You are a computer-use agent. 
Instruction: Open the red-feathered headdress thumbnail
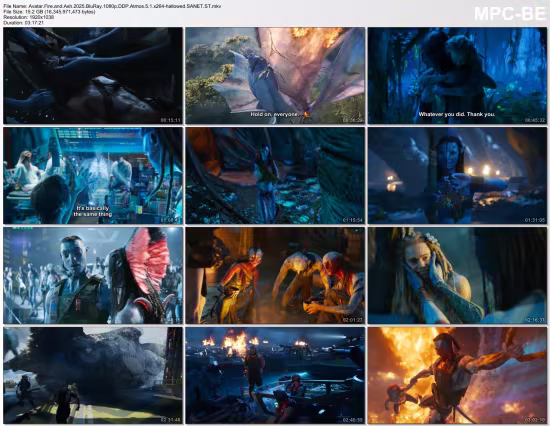pyautogui.click(x=93, y=275)
